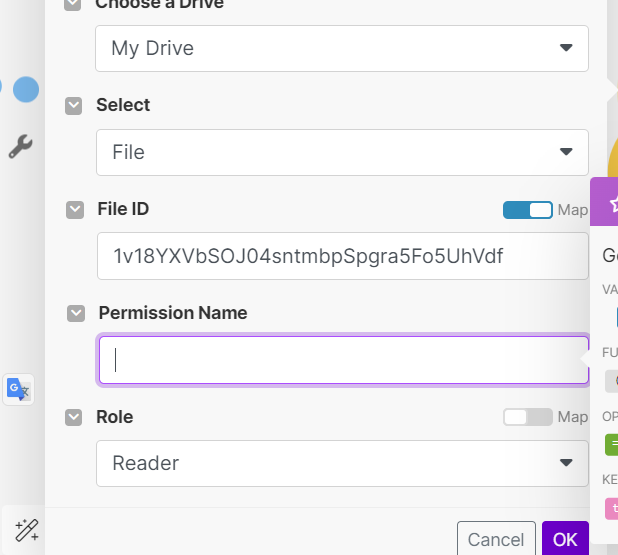Screen dimensions: 618x555
Task: Click into the File ID text field
Action: pos(341,257)
